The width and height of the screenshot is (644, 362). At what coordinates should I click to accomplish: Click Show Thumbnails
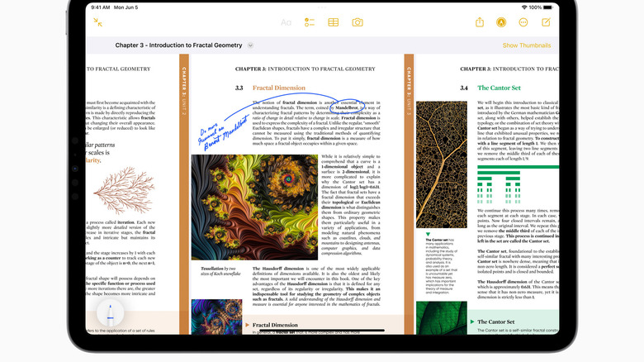526,45
